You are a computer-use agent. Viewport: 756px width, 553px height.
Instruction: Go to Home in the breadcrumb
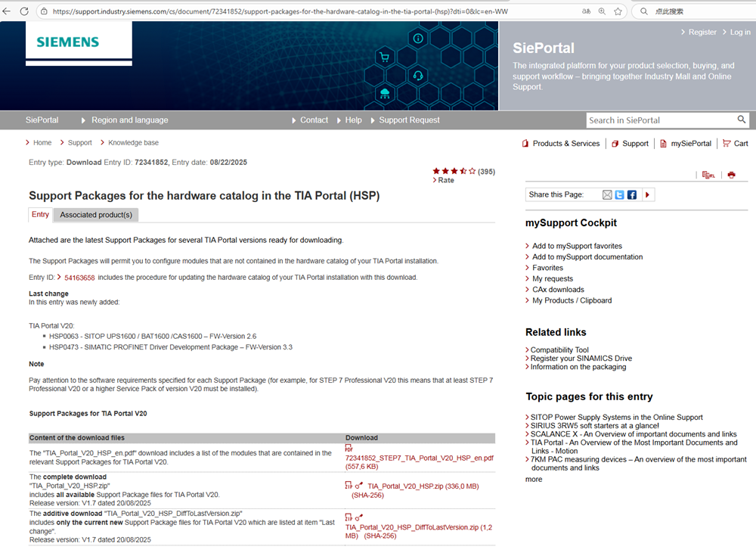(42, 143)
